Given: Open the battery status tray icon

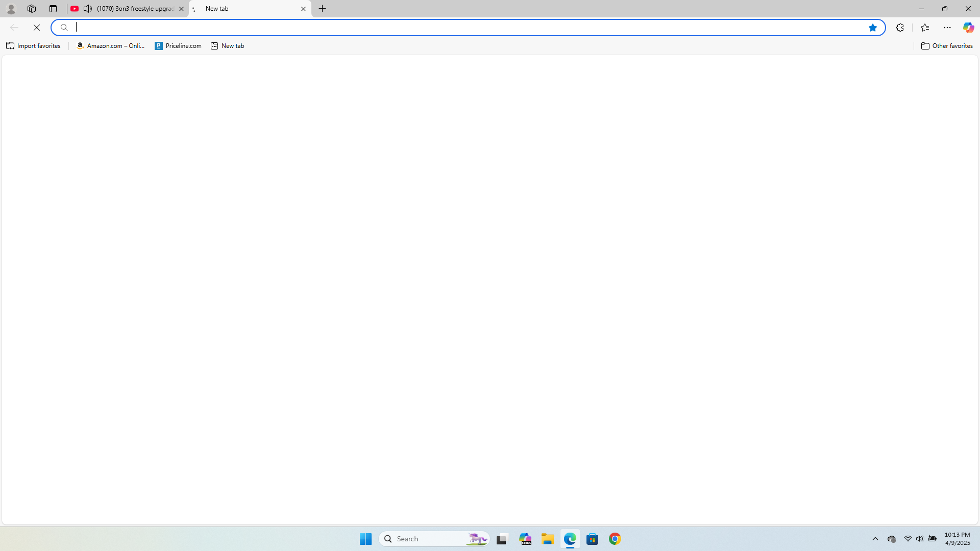Looking at the screenshot, I should pyautogui.click(x=933, y=539).
